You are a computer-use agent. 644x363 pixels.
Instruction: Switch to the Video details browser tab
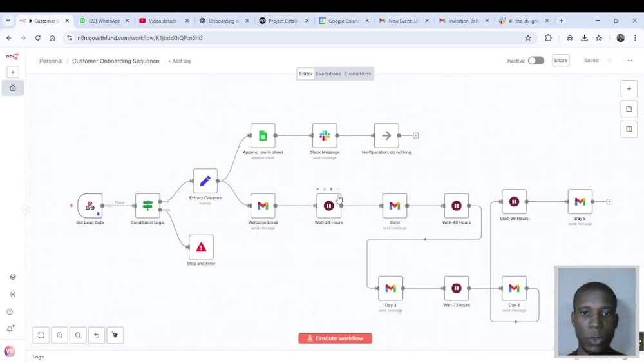(162, 21)
